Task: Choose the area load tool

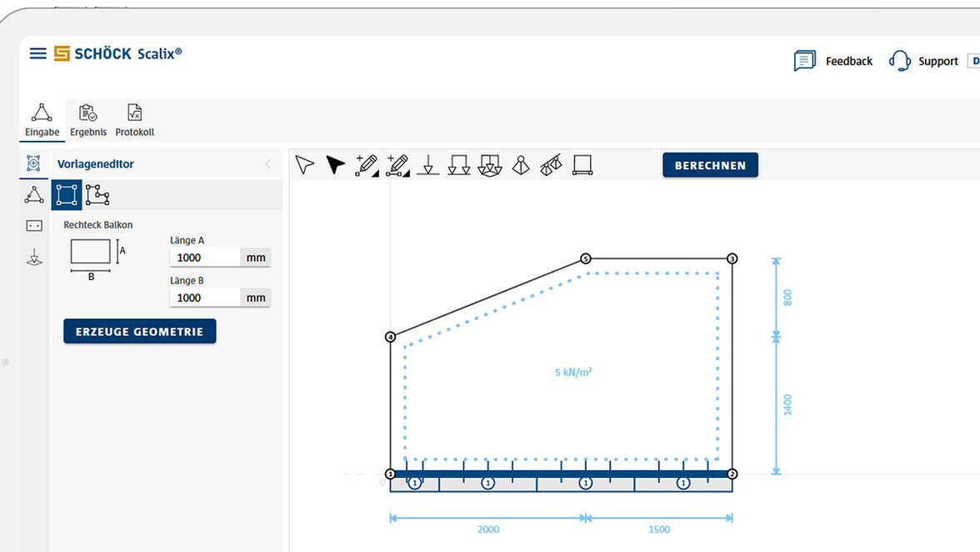Action: pyautogui.click(x=490, y=165)
